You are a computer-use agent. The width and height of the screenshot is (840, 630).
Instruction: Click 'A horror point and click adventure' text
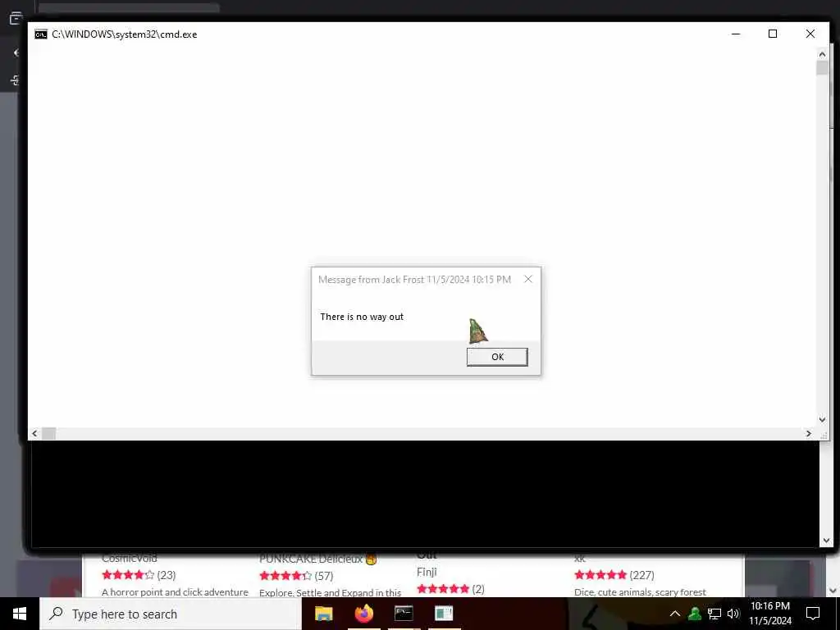pos(175,592)
